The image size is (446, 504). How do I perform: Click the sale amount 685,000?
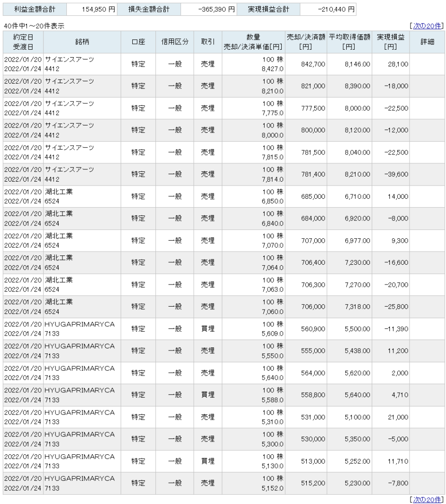click(313, 196)
